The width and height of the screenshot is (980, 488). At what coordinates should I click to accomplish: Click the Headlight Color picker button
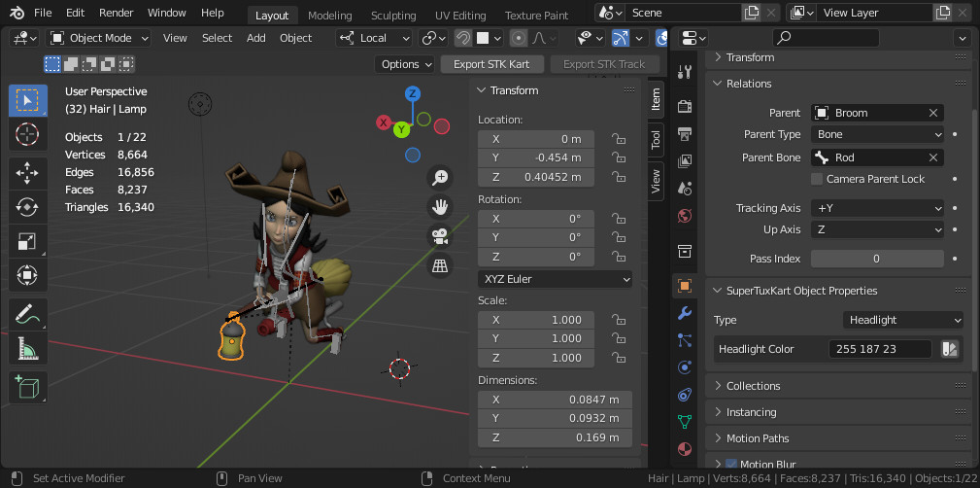(950, 349)
